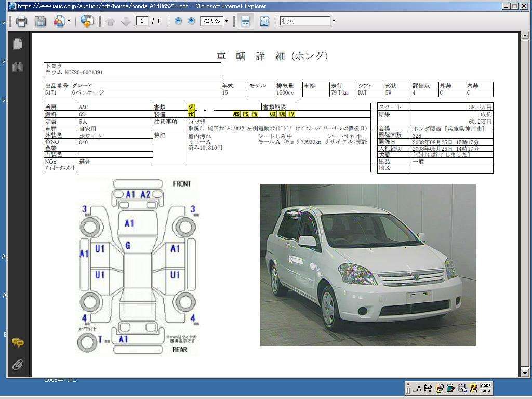Image resolution: width=532 pixels, height=399 pixels.
Task: Click the yellow TV equipment tag
Action: click(x=291, y=114)
